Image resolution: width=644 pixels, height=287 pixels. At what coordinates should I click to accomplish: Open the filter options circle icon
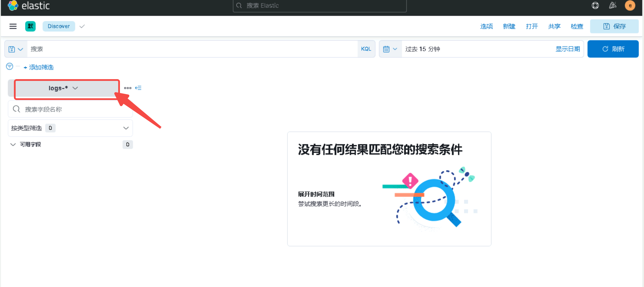(10, 67)
